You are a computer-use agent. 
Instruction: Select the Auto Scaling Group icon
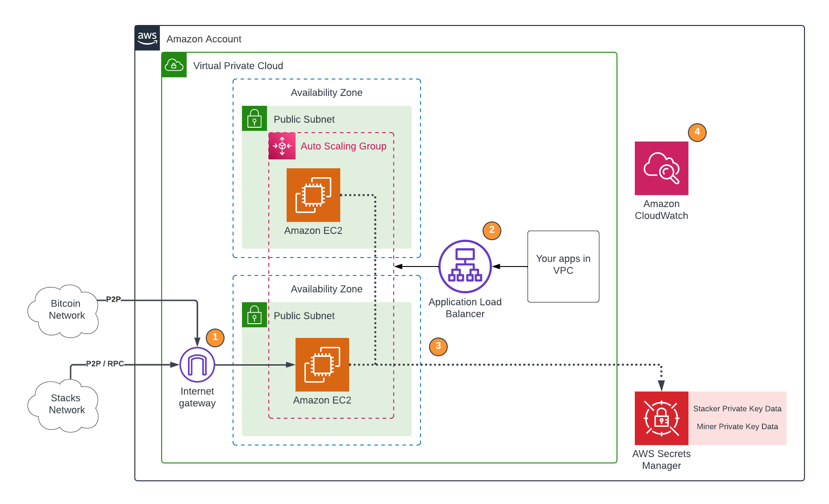pos(281,146)
